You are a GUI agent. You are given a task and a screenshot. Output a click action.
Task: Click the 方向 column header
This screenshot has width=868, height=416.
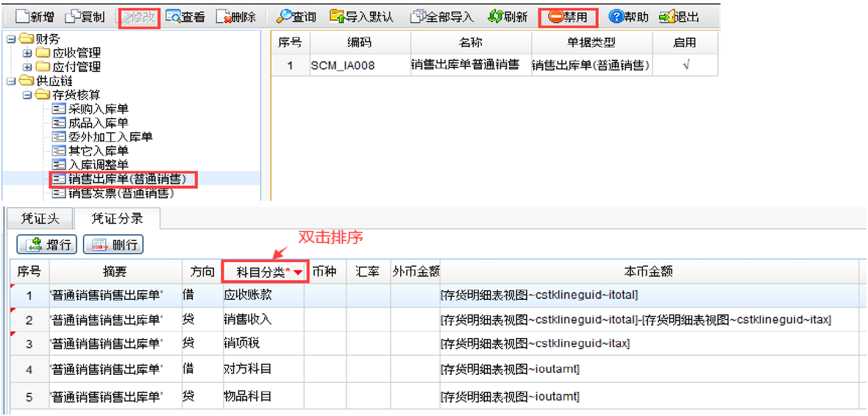pyautogui.click(x=202, y=272)
